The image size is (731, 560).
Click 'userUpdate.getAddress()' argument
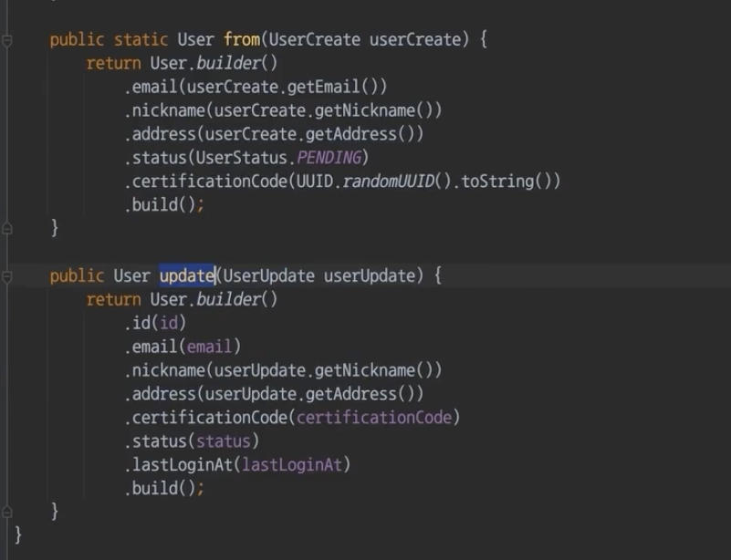(309, 395)
